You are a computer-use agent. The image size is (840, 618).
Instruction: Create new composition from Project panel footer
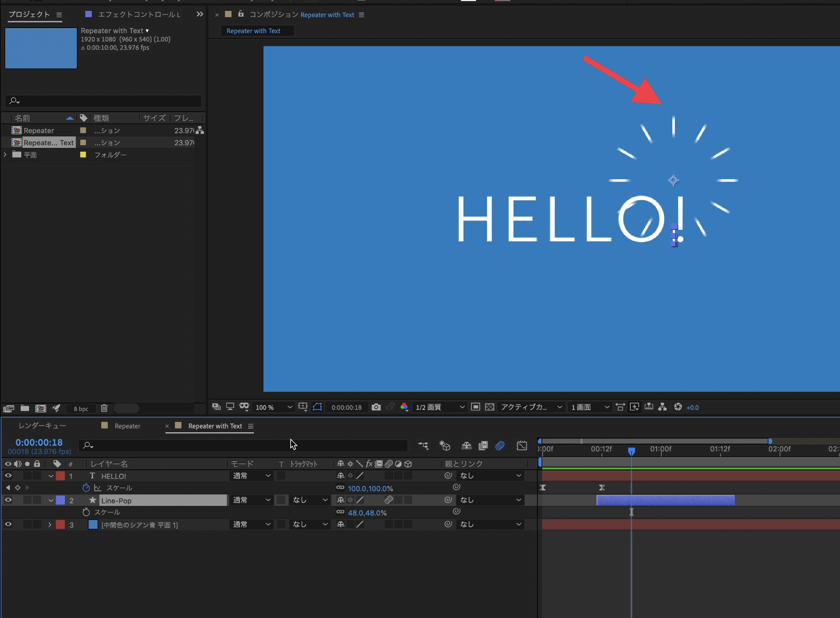[x=40, y=408]
